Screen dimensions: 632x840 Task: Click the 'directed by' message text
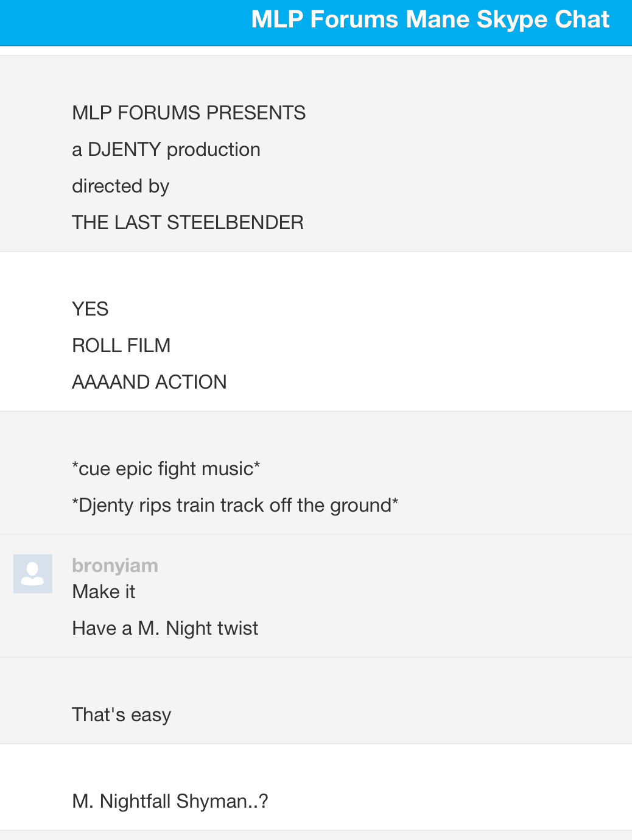121,186
